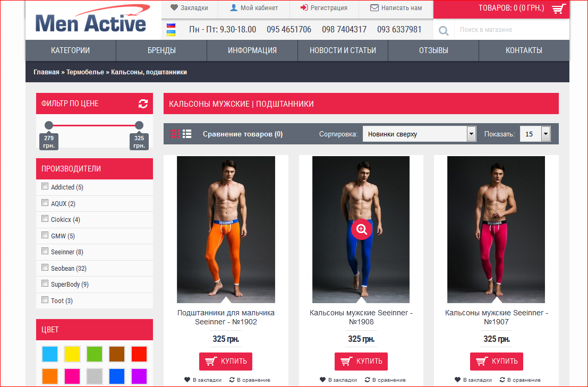Click compare arrows icon under product №1907
588x387 pixels.
pyautogui.click(x=502, y=380)
